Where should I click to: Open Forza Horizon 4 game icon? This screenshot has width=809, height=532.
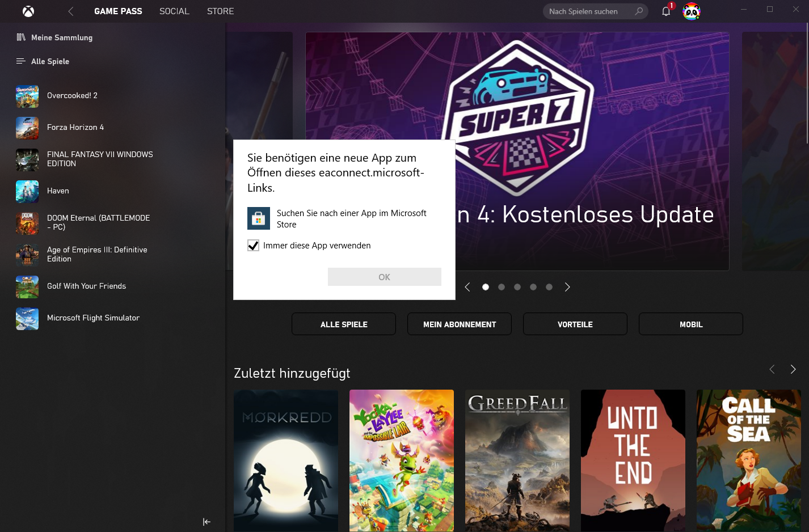click(x=27, y=128)
